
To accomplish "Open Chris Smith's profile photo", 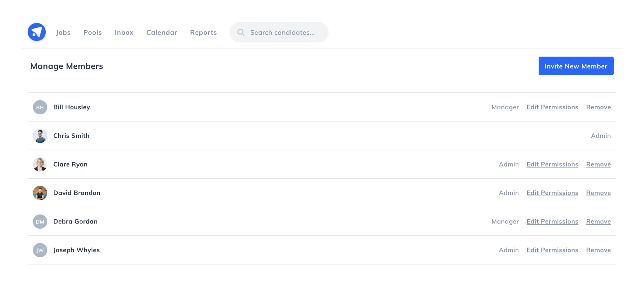I will coord(40,136).
